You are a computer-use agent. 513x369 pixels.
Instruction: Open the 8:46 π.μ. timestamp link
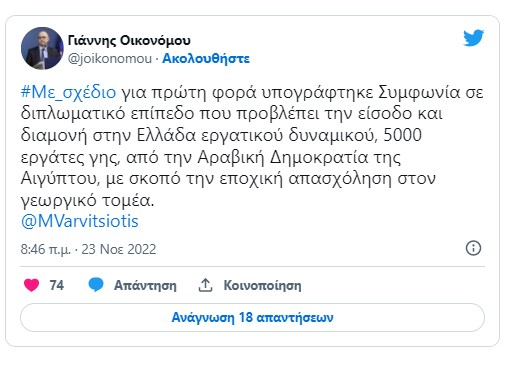coord(46,249)
